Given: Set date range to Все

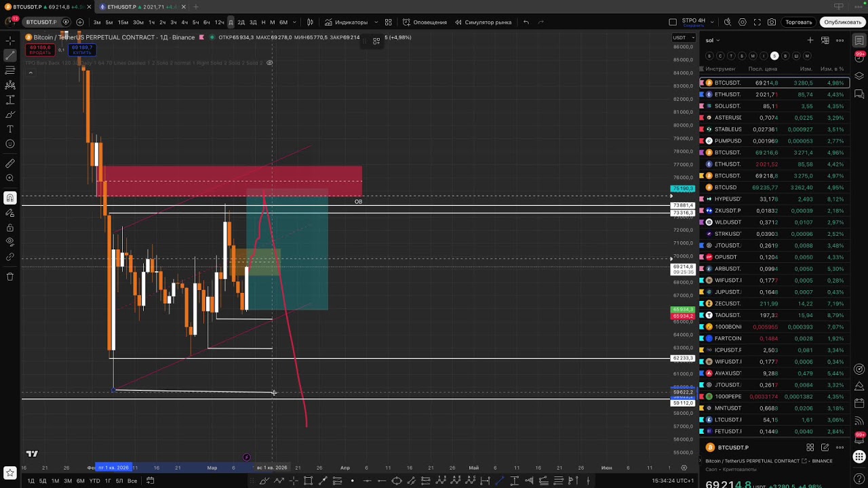Looking at the screenshot, I should pos(132,481).
